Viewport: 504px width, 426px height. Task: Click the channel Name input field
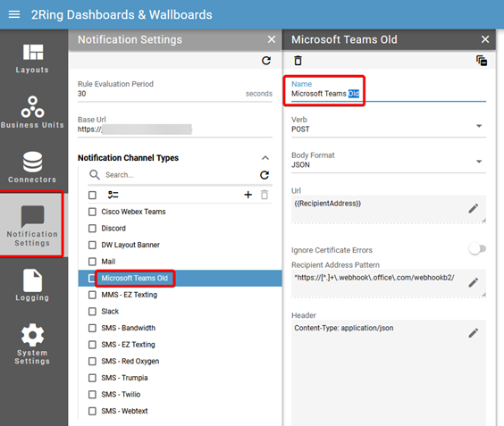[389, 94]
